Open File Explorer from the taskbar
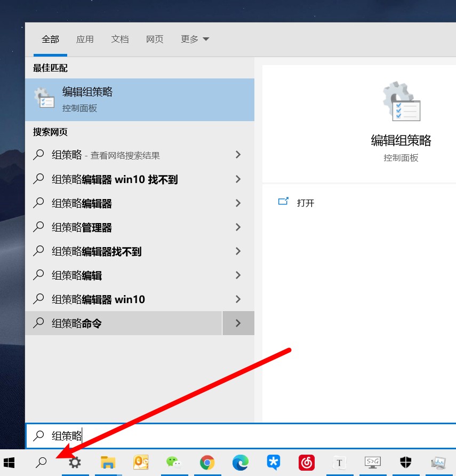 [x=108, y=463]
